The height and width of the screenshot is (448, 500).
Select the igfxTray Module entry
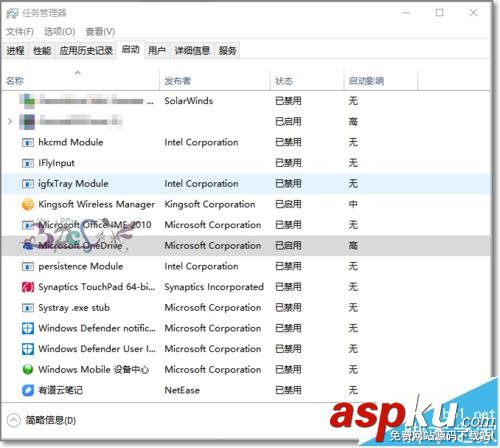246,184
